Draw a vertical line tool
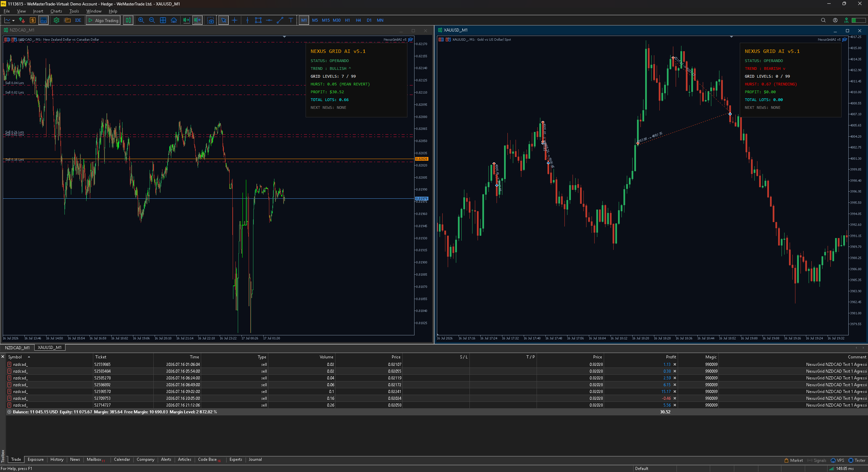The image size is (868, 472). [x=247, y=20]
